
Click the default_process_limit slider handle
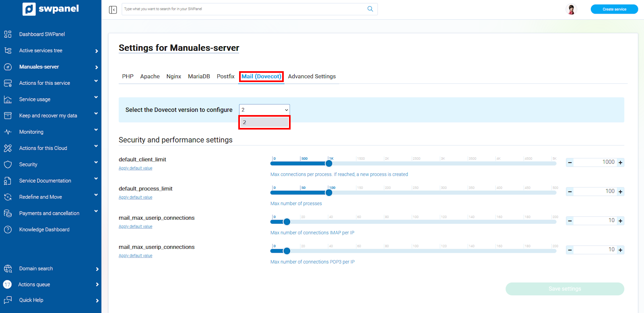pos(329,193)
